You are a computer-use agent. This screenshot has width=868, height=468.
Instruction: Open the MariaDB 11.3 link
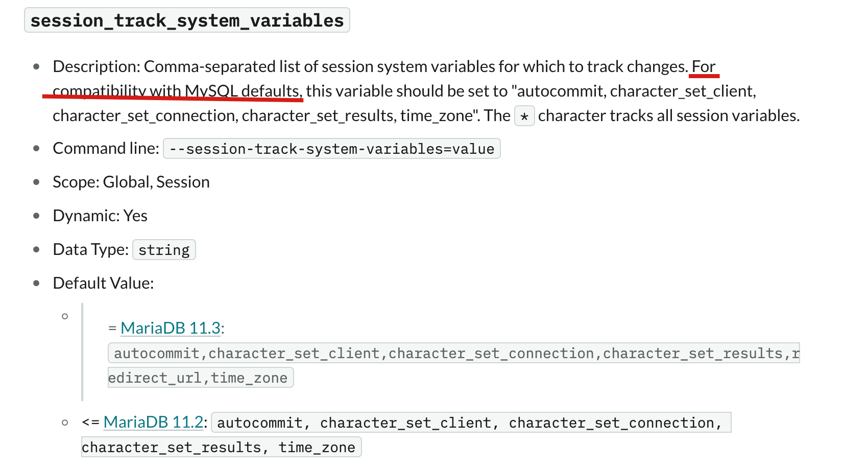(x=171, y=328)
